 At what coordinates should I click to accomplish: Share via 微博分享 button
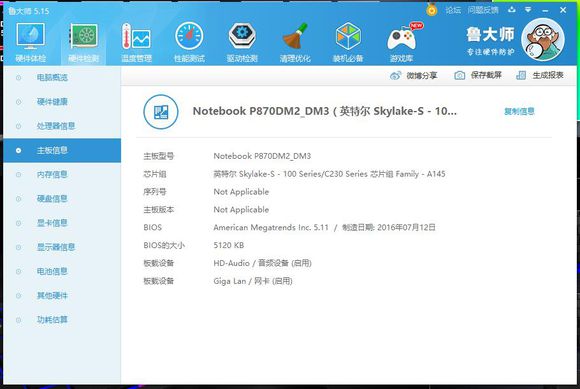[x=413, y=75]
